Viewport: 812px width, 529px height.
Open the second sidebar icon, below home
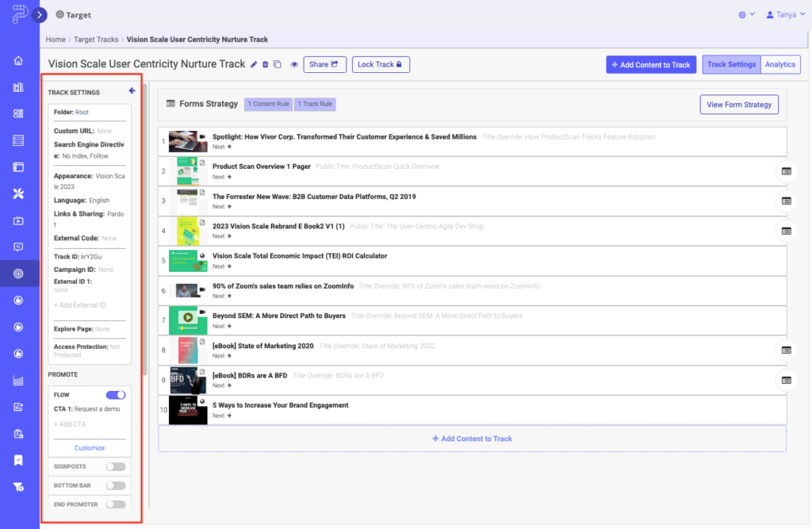point(19,87)
